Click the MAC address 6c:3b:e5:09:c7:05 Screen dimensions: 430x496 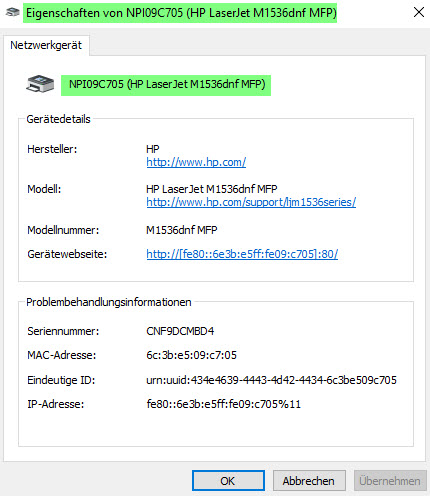(191, 355)
